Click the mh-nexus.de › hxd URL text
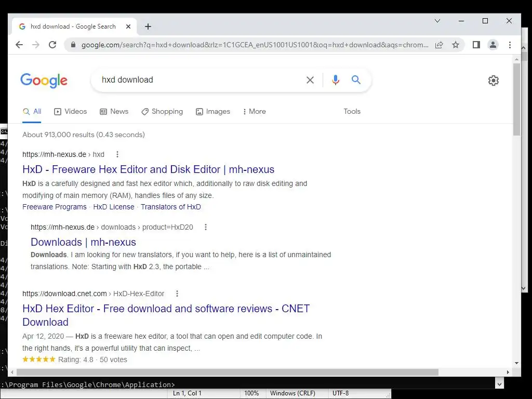 click(63, 154)
